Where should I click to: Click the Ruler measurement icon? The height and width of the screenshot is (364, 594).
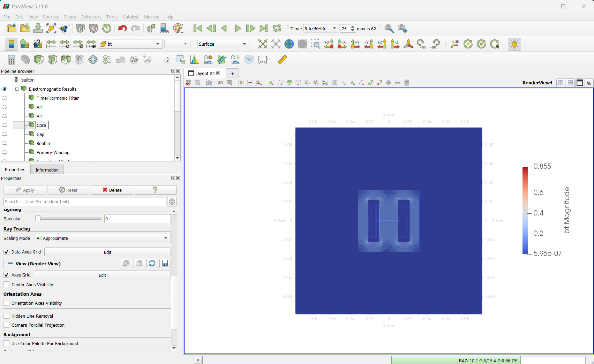[x=283, y=60]
